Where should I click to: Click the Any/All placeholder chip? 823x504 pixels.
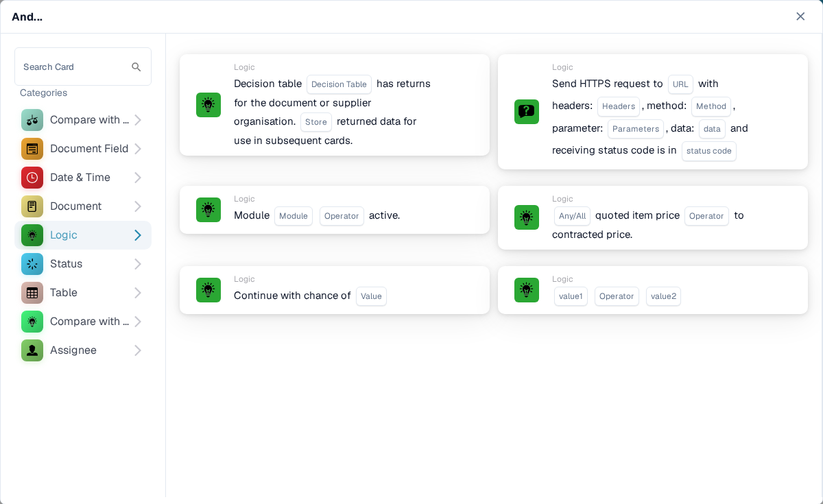coord(572,216)
